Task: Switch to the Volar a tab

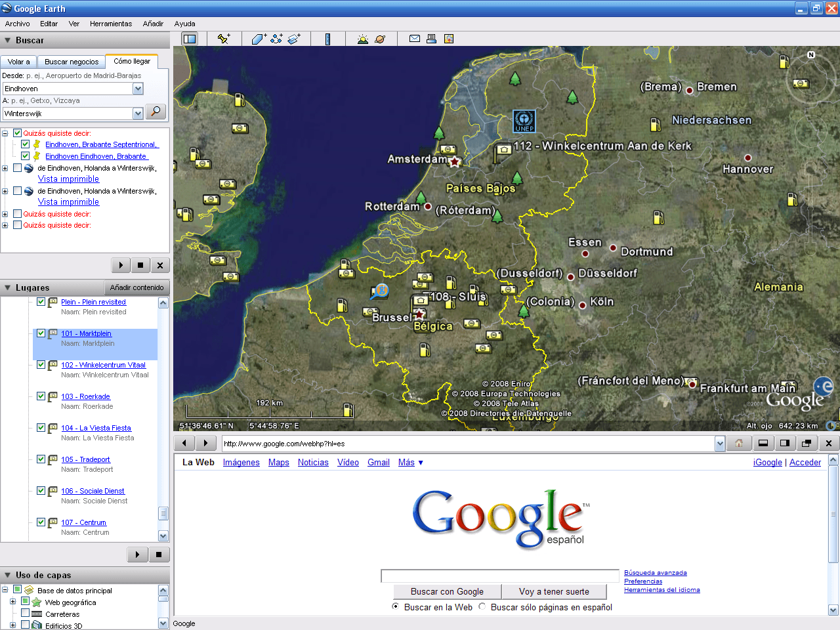Action: [18, 61]
